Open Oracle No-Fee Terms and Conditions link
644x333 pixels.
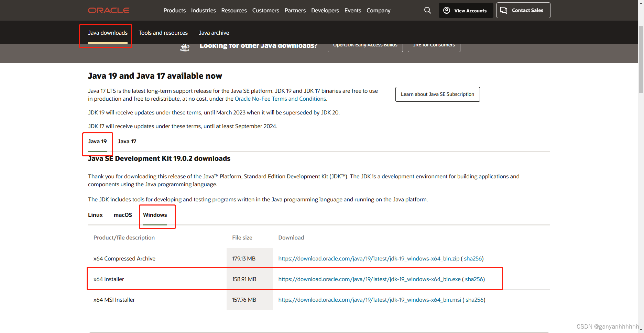pos(281,99)
